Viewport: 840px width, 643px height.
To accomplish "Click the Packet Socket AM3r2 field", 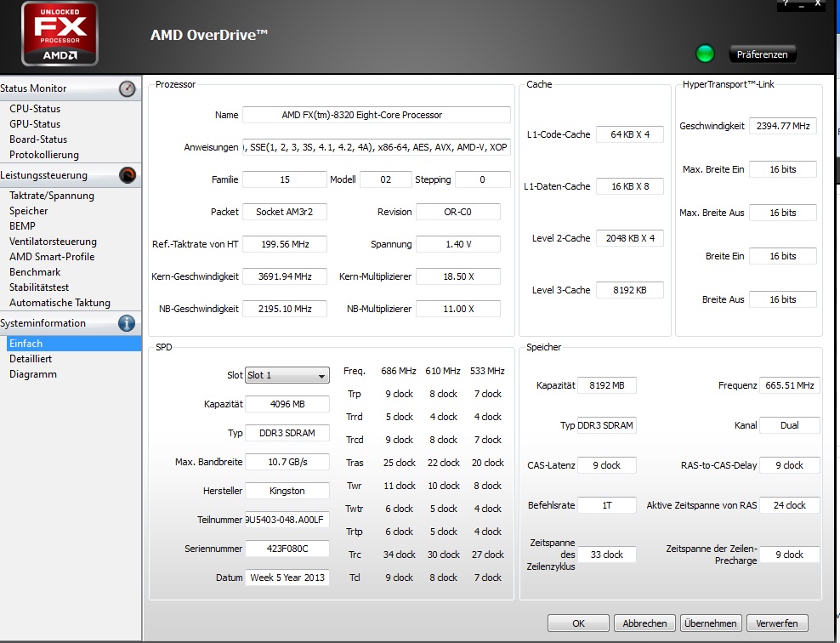I will point(285,212).
